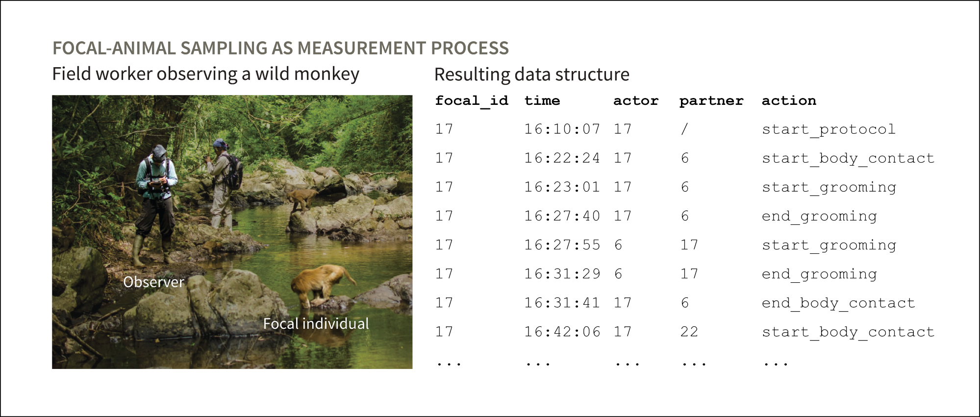Click the time column header

pyautogui.click(x=542, y=101)
